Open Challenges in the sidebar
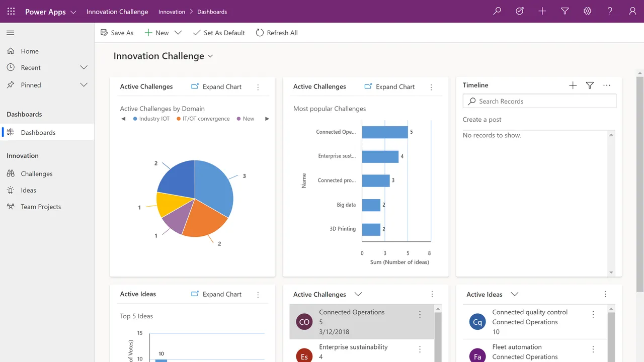Viewport: 644px width, 362px height. [x=47, y=173]
